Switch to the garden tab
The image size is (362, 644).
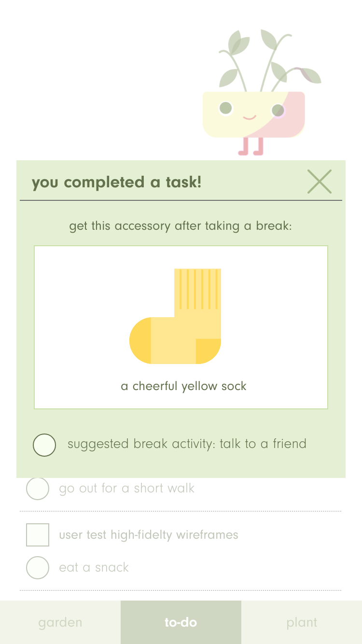60,622
